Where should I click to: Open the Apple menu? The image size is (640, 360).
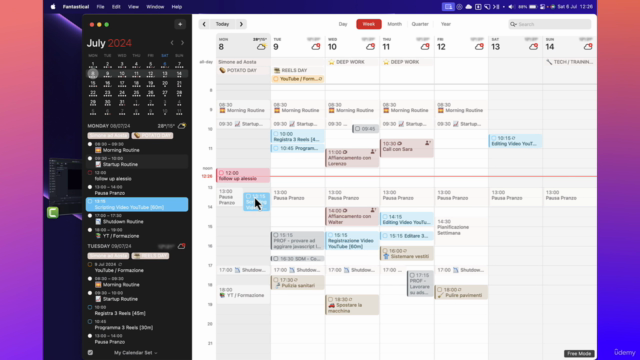[53, 7]
